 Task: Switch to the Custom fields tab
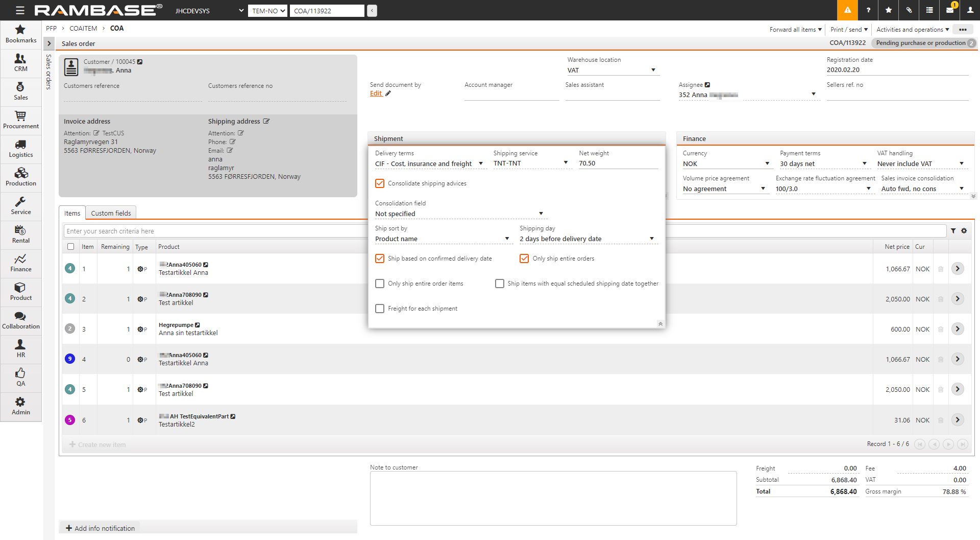(111, 213)
